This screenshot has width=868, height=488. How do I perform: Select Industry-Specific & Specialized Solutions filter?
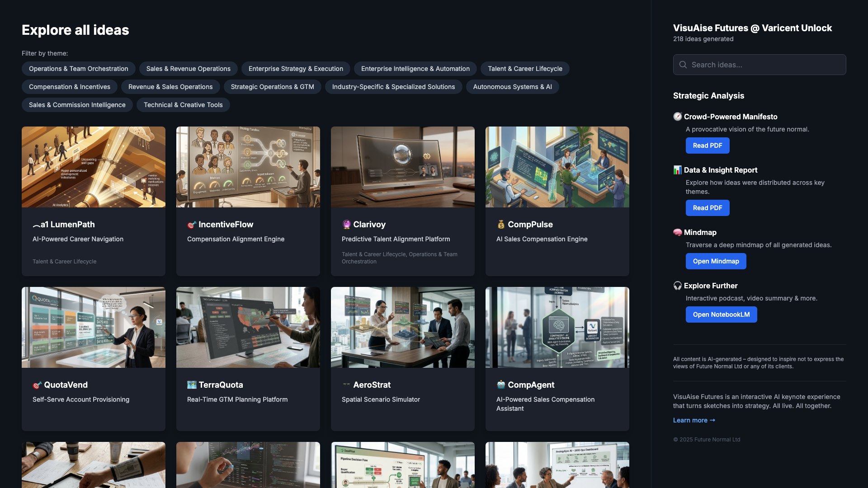point(394,87)
